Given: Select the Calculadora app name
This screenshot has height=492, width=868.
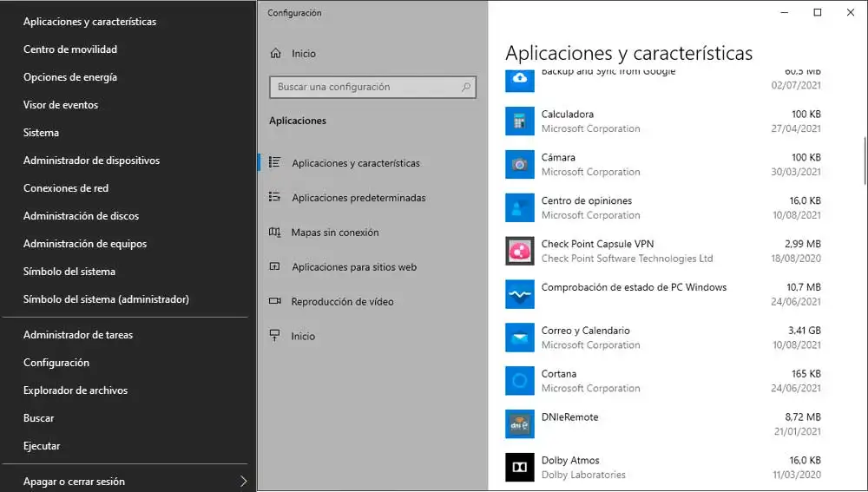Looking at the screenshot, I should click(567, 114).
